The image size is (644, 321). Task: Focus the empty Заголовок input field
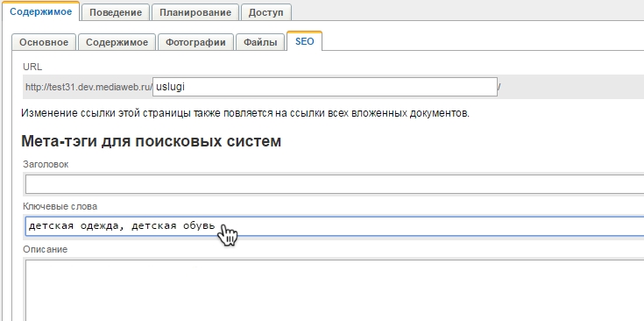tap(335, 184)
